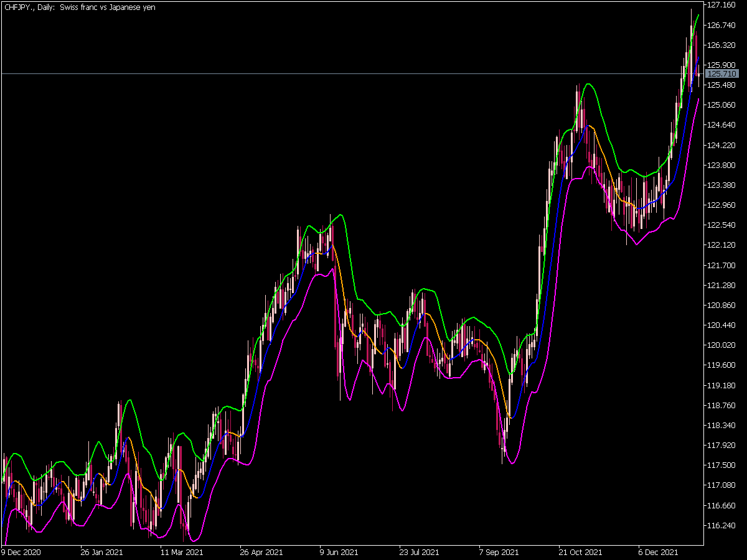The height and width of the screenshot is (560, 747).
Task: Click price level 120.440 on the scale
Action: tap(722, 325)
